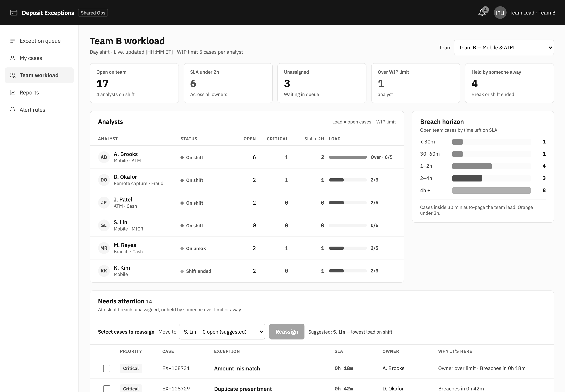Go to Exception queue
This screenshot has height=392, width=565.
click(39, 41)
